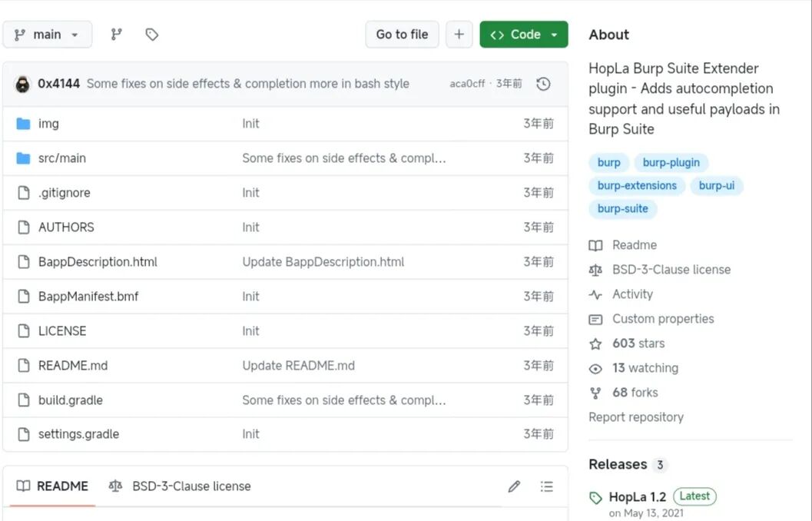Click the settings.gradle file icon
812x521 pixels.
pos(23,434)
